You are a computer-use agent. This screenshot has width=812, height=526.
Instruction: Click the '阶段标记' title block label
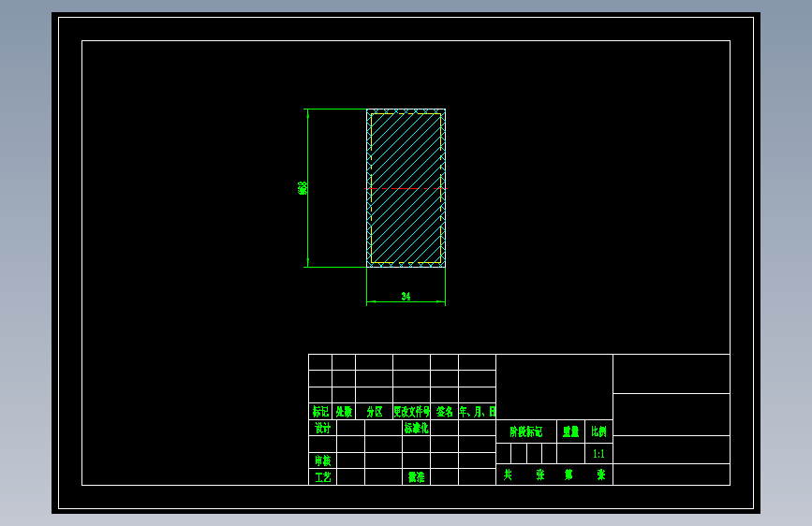pos(526,431)
